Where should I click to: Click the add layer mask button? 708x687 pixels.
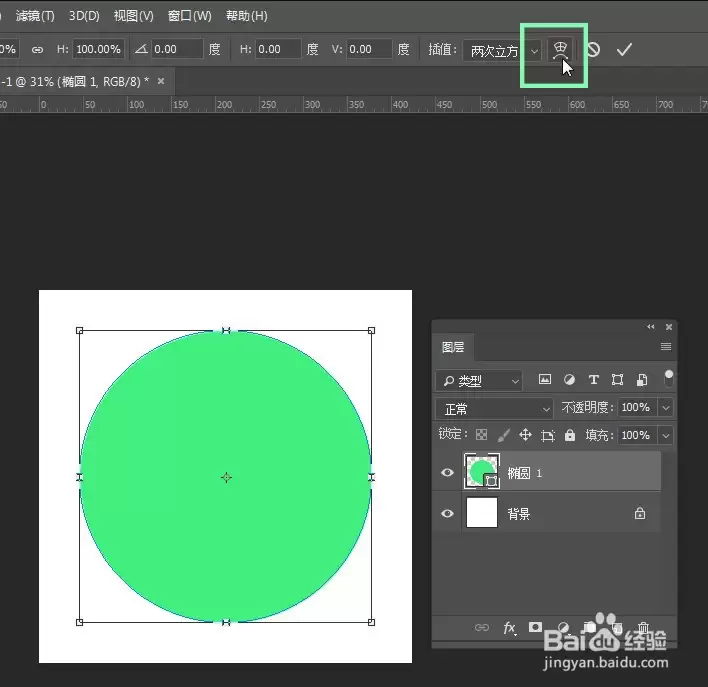click(535, 627)
